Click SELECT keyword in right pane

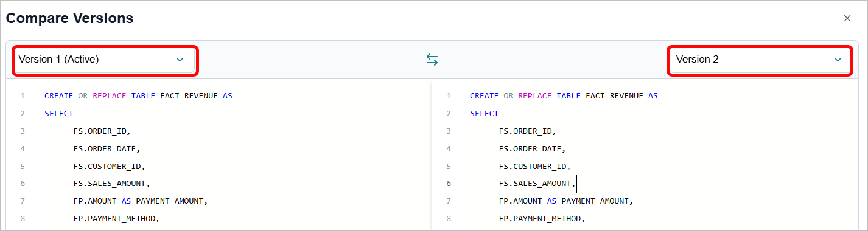pos(484,114)
